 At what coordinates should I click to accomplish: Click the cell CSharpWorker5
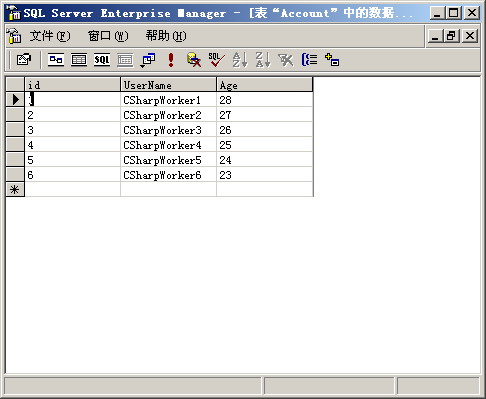[168, 160]
